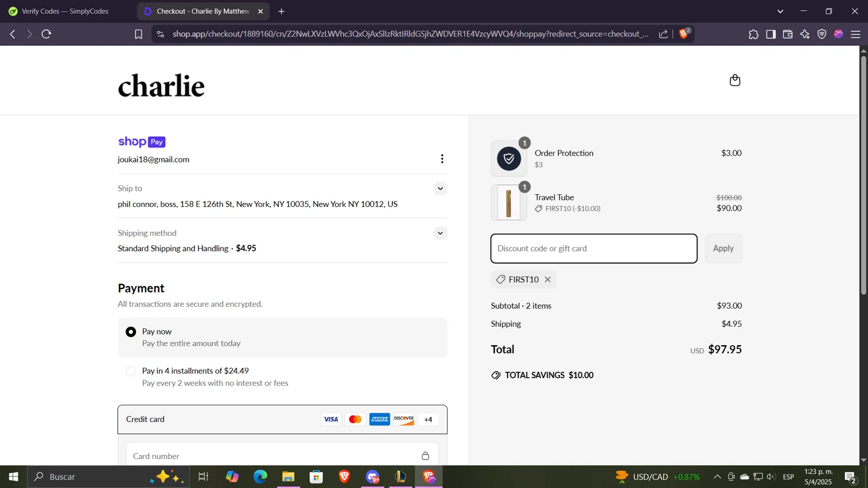Image resolution: width=868 pixels, height=488 pixels.
Task: Expand the Ship to address section
Action: (x=440, y=188)
